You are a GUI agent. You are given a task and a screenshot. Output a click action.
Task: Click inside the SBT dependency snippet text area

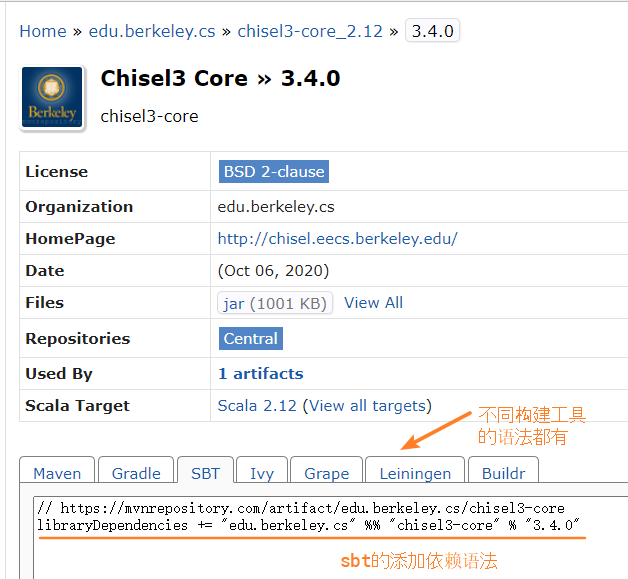pyautogui.click(x=331, y=537)
